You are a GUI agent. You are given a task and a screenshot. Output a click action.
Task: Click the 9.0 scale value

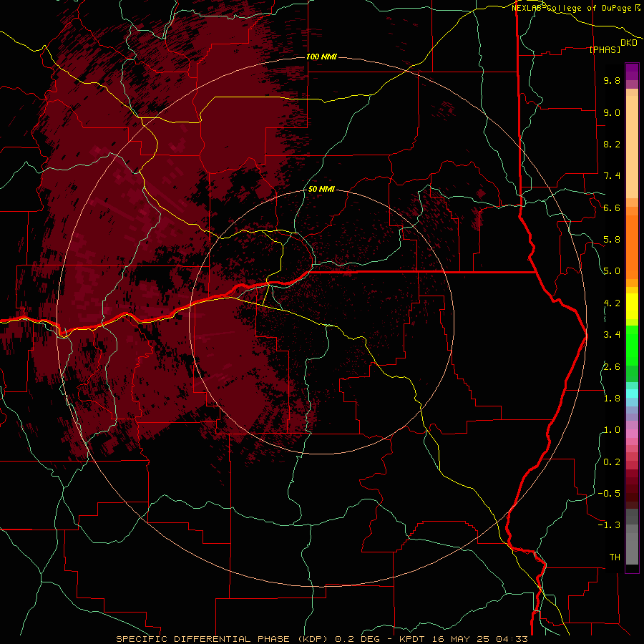click(x=612, y=112)
